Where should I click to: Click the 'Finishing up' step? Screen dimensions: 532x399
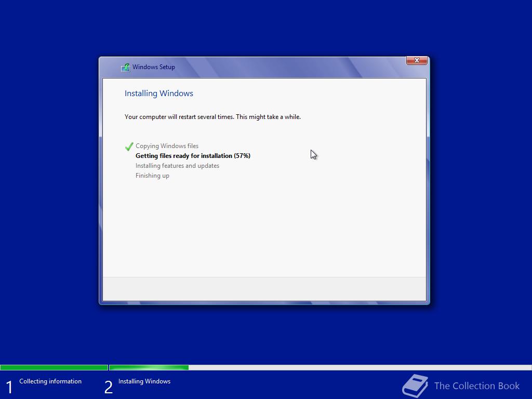152,176
